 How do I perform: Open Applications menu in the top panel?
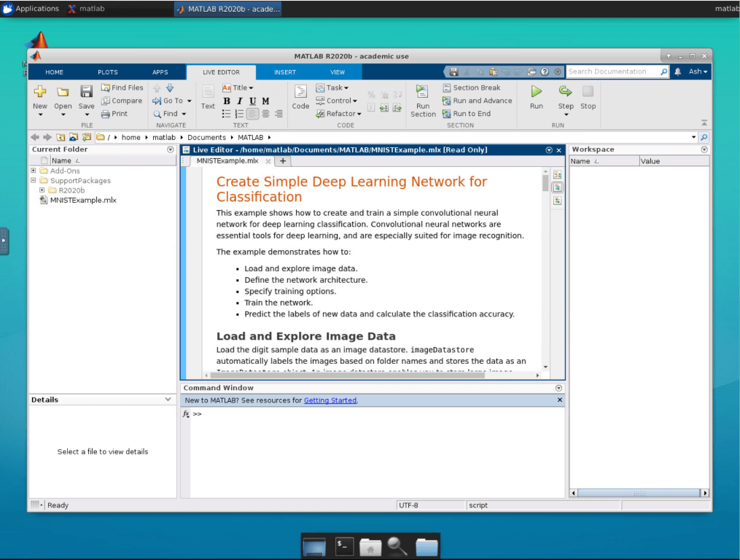pyautogui.click(x=31, y=9)
